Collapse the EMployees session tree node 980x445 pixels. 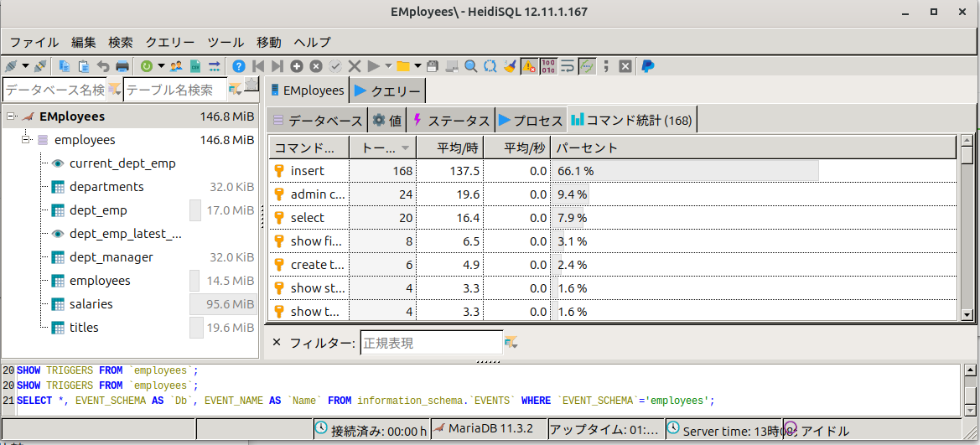tap(11, 116)
